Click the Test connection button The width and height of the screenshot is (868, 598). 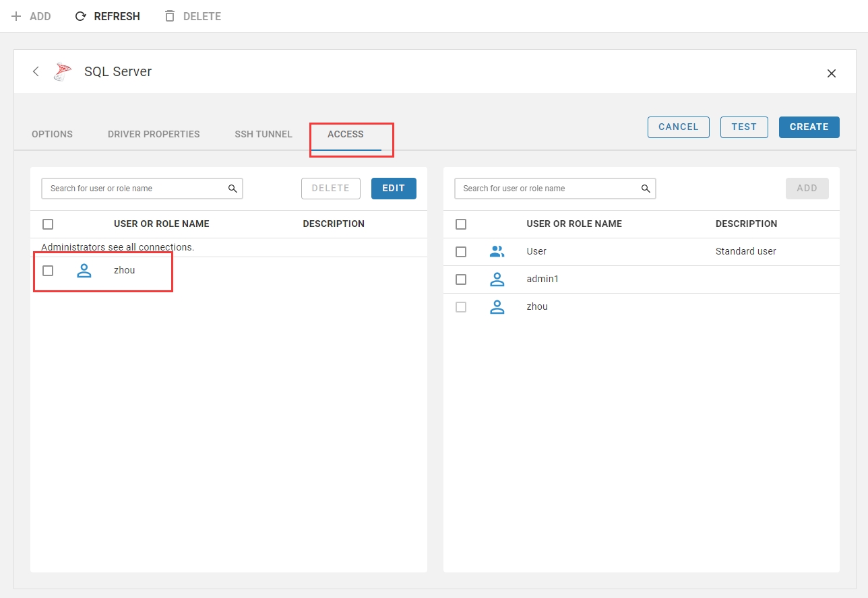click(744, 127)
